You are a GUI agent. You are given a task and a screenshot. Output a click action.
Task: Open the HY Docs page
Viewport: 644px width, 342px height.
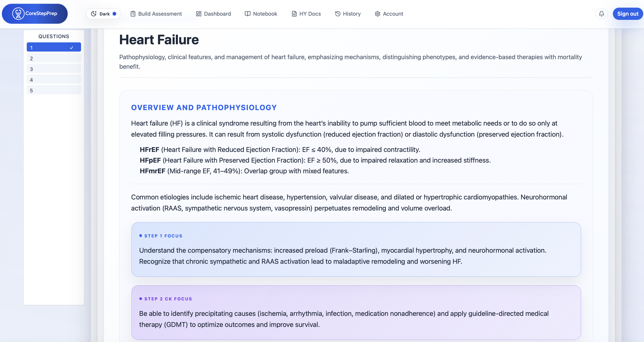[x=306, y=14]
